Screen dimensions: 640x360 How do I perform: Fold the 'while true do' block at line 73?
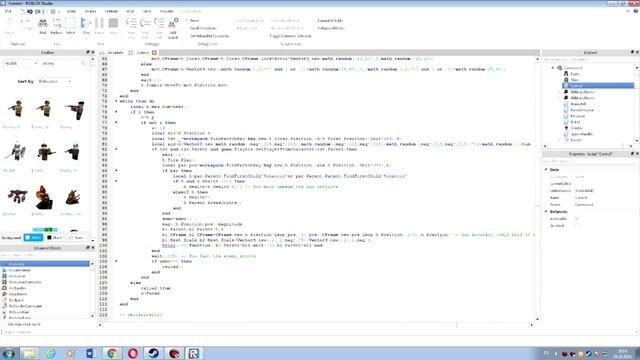click(x=116, y=101)
